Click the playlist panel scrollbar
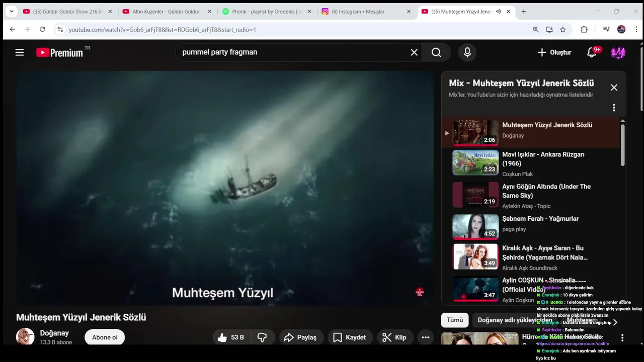Viewport: 644px width, 362px height. tap(622, 145)
